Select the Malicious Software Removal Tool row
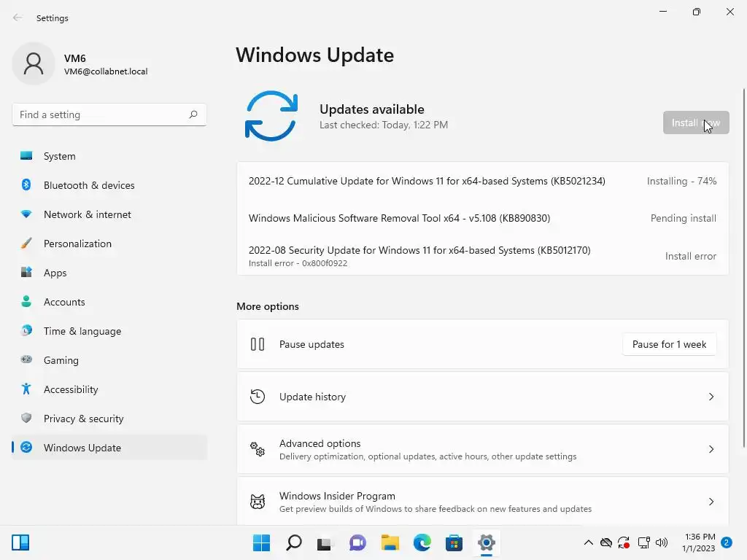Screen dimensions: 747x560 click(483, 218)
